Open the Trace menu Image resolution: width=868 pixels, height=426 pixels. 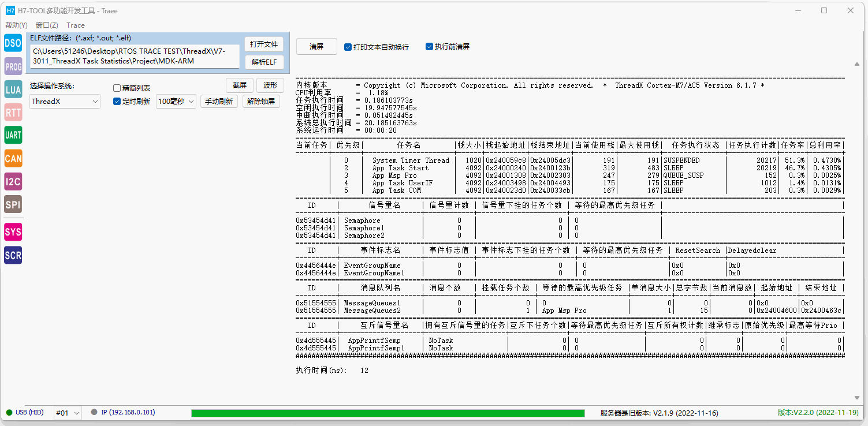coord(76,25)
